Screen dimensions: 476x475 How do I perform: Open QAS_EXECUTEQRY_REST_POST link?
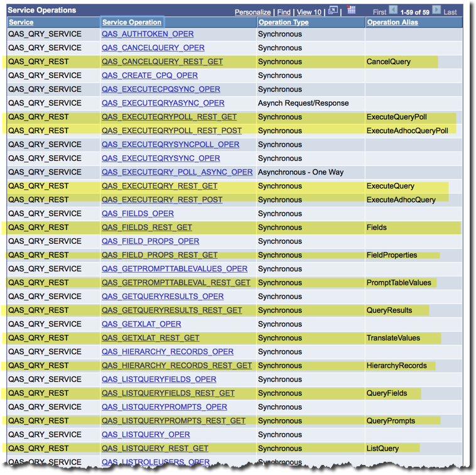[x=162, y=200]
